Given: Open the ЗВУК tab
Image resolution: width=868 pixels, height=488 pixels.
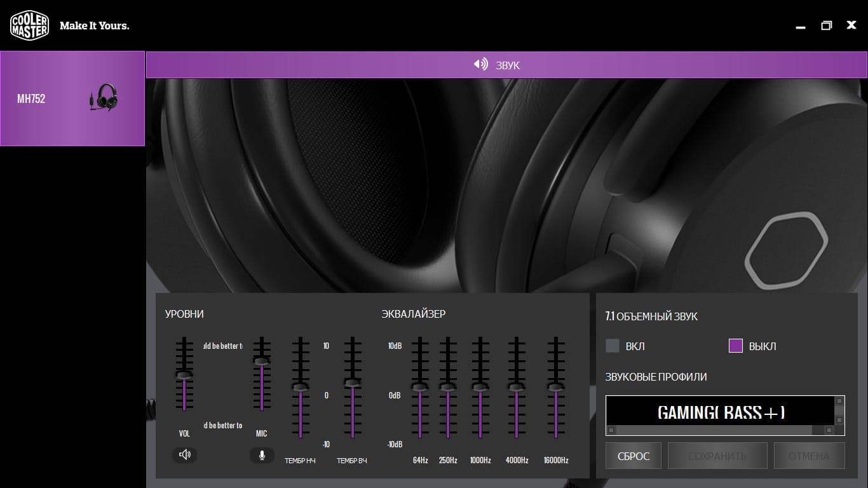Looking at the screenshot, I should click(x=506, y=65).
